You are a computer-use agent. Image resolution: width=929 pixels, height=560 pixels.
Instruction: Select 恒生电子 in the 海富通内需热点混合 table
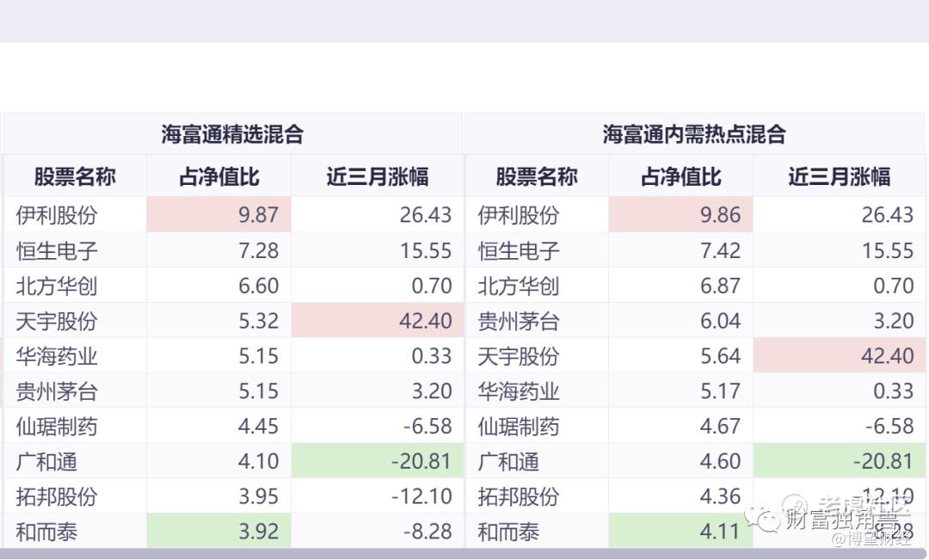click(x=519, y=250)
